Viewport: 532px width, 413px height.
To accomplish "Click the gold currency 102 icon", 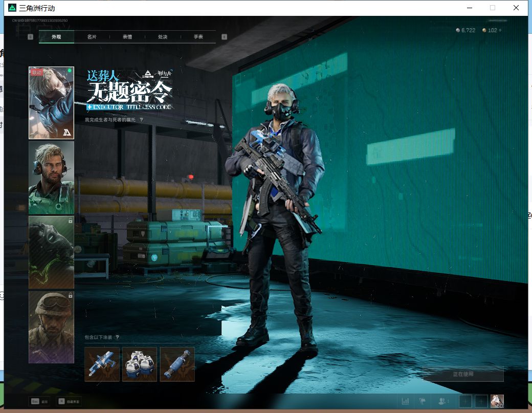I will (x=484, y=30).
